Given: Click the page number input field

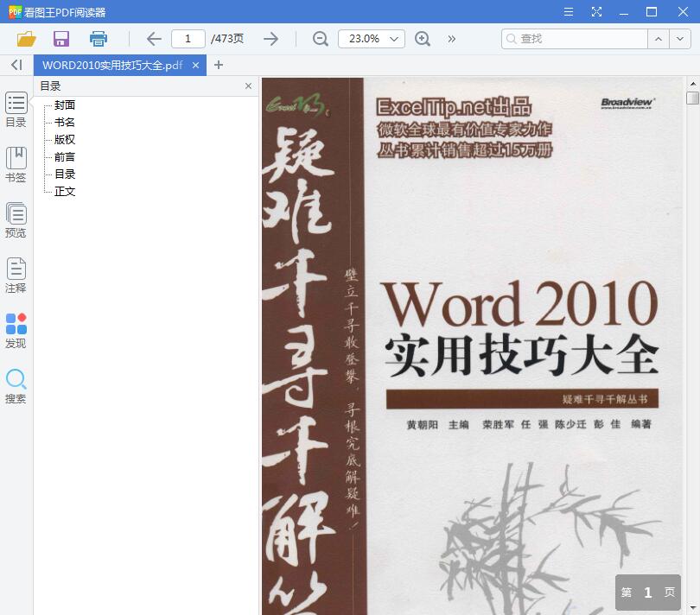Looking at the screenshot, I should (x=188, y=39).
